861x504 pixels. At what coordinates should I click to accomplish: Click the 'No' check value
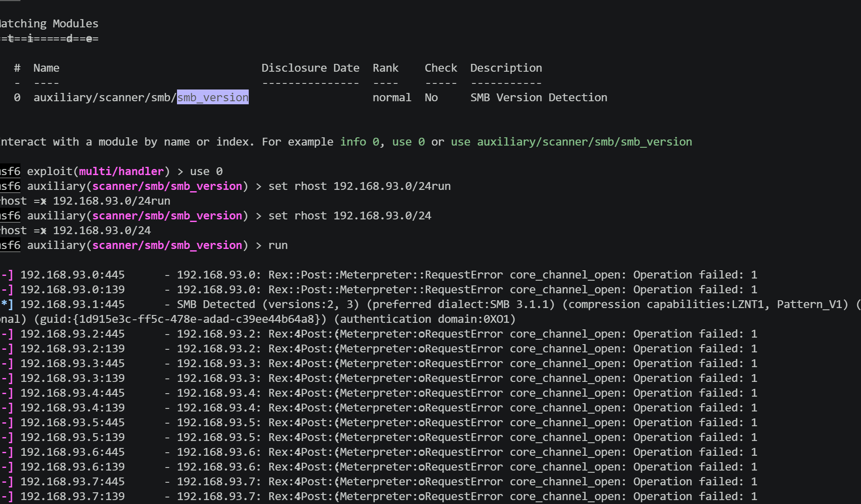[x=431, y=97]
